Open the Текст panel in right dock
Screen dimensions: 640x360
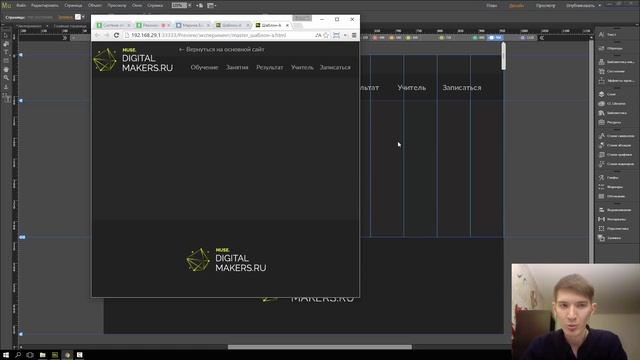607,35
